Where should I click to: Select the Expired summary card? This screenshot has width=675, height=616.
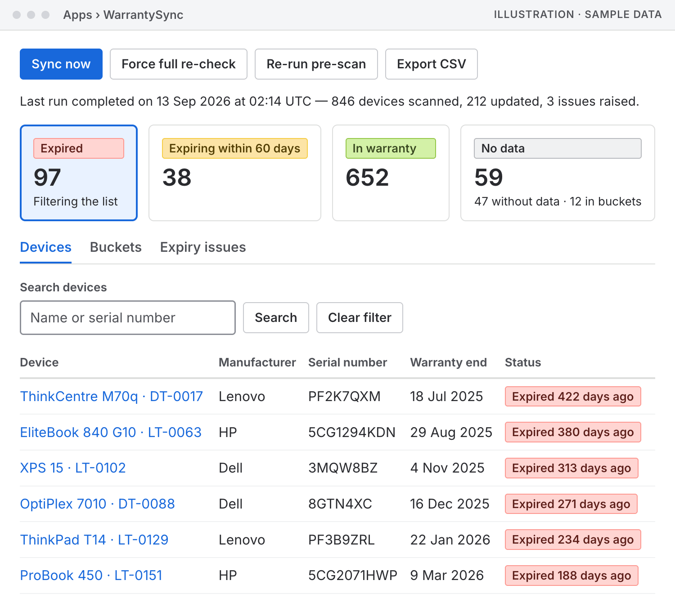point(79,173)
